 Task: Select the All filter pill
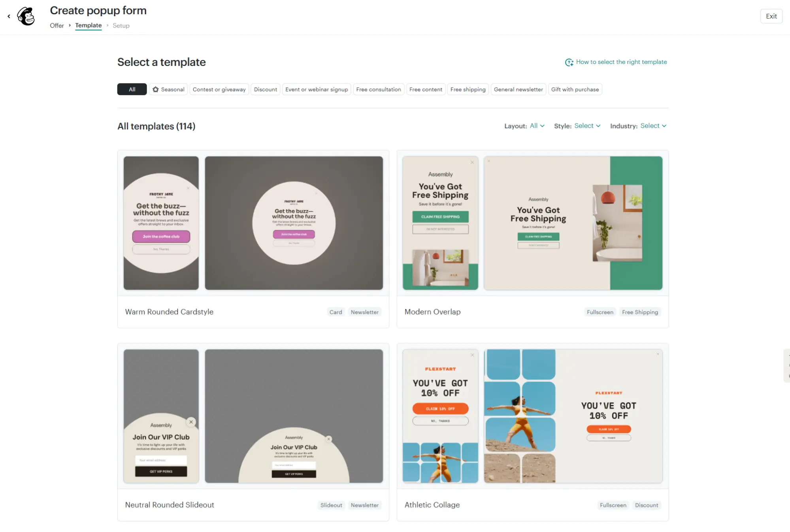tap(132, 89)
